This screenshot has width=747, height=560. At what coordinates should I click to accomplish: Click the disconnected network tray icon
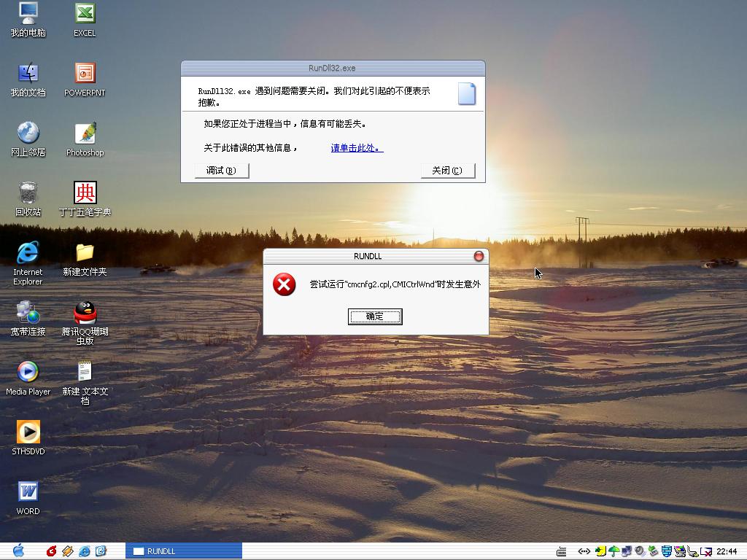(706, 551)
